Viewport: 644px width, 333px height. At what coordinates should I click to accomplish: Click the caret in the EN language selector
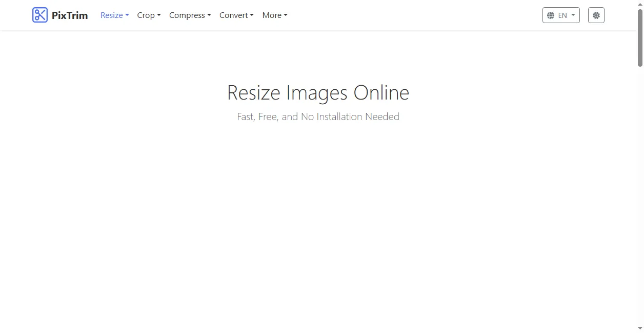[x=573, y=15]
